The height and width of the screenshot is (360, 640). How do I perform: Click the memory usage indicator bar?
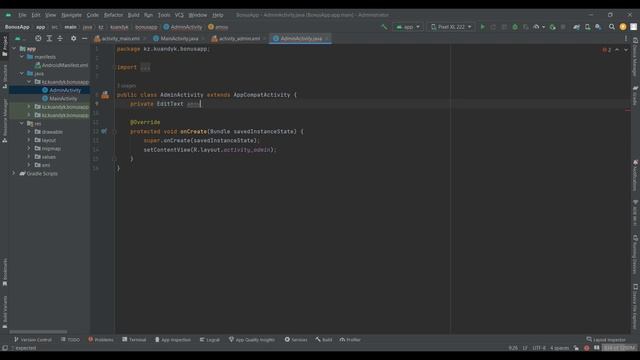(x=620, y=348)
